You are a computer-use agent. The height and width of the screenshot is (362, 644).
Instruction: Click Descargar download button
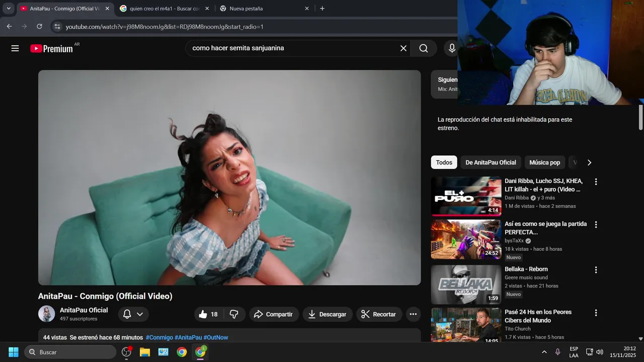coord(328,314)
